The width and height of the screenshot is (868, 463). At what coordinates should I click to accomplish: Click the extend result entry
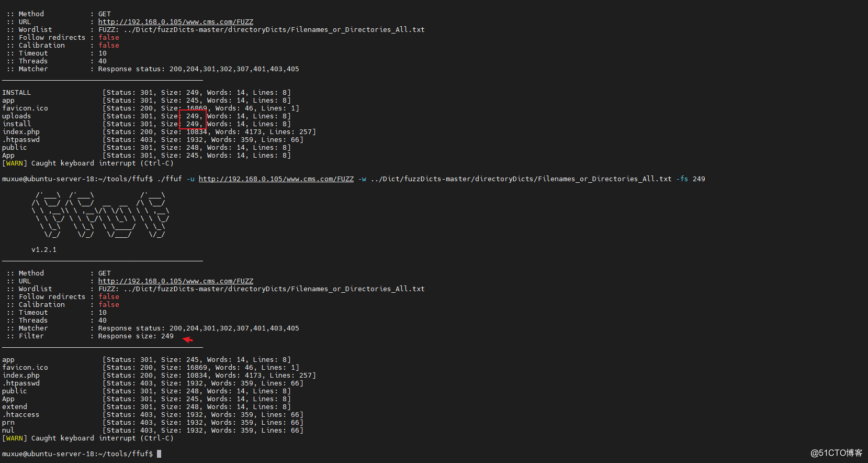click(x=146, y=407)
